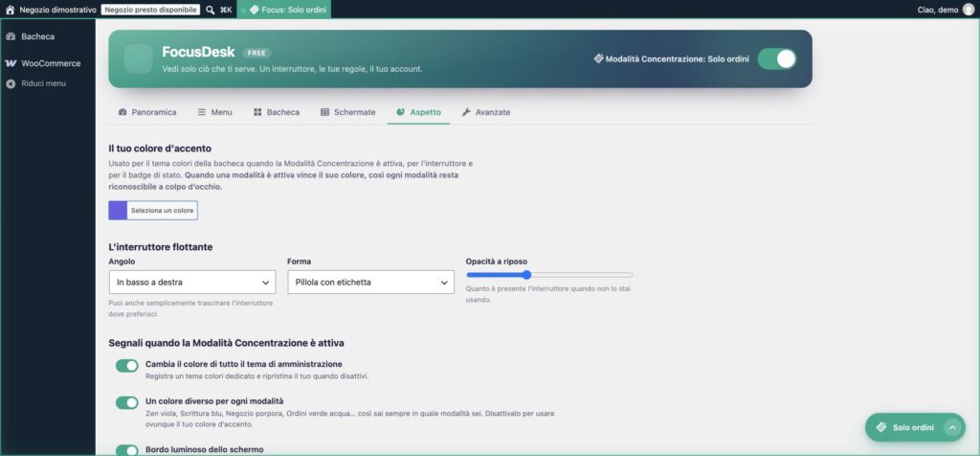Open WooCommerce in the left sidebar
This screenshot has width=980, height=456.
(48, 63)
